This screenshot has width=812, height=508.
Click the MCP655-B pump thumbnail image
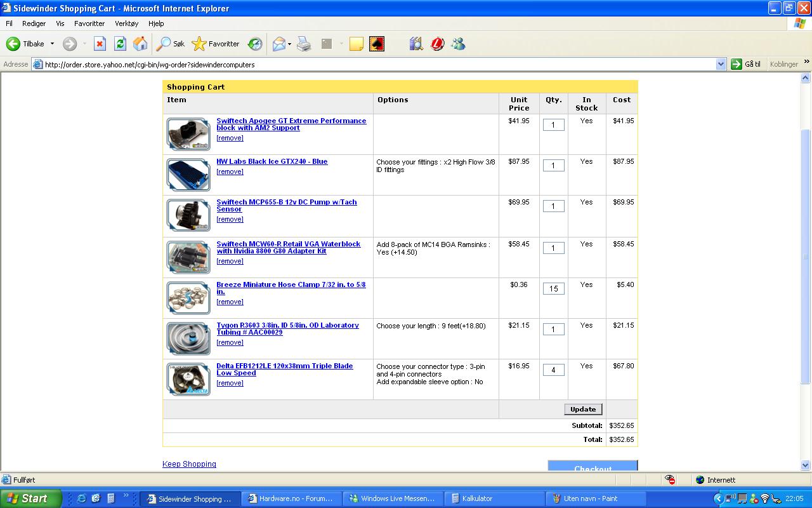188,215
